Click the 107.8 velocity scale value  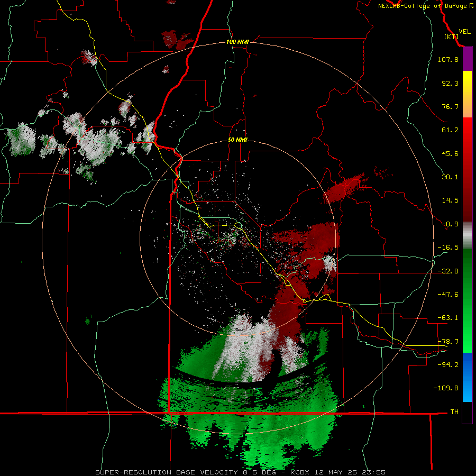coord(448,59)
